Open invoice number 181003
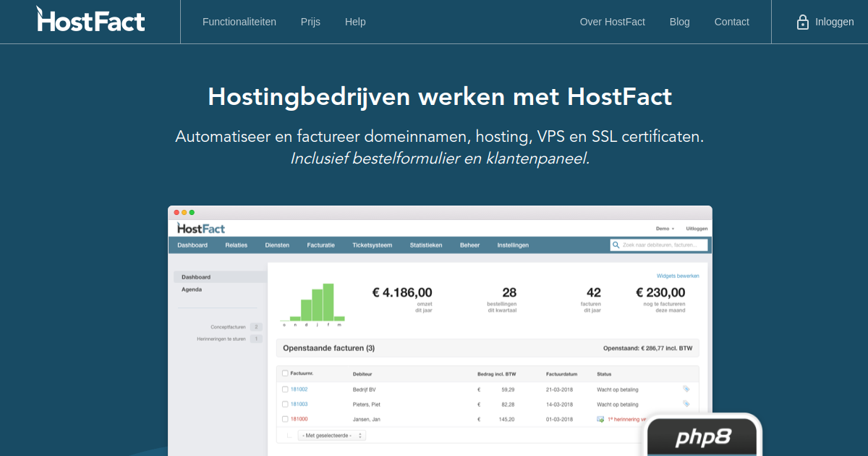The width and height of the screenshot is (868, 456). pyautogui.click(x=299, y=405)
